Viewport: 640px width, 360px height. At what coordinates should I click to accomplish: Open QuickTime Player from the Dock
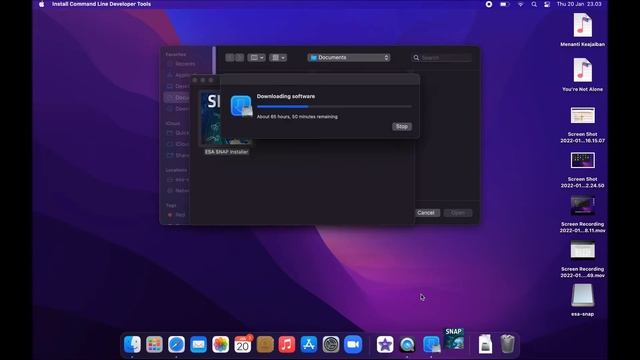click(x=407, y=344)
